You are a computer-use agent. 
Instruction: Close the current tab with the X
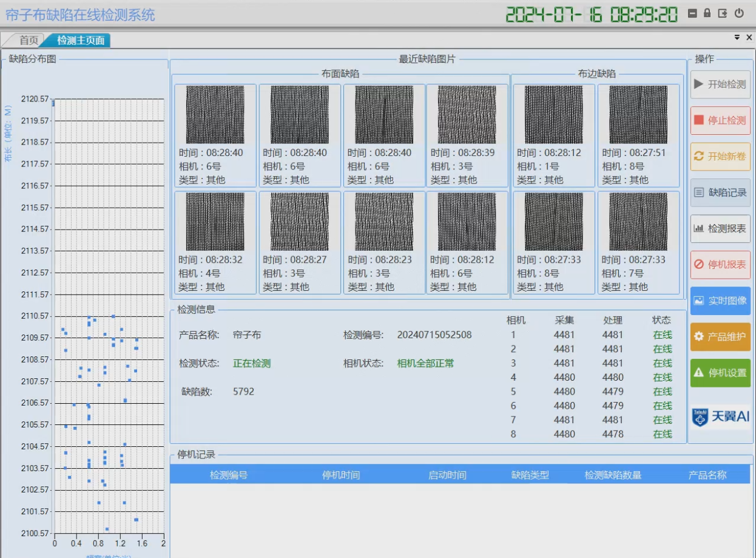(x=749, y=38)
